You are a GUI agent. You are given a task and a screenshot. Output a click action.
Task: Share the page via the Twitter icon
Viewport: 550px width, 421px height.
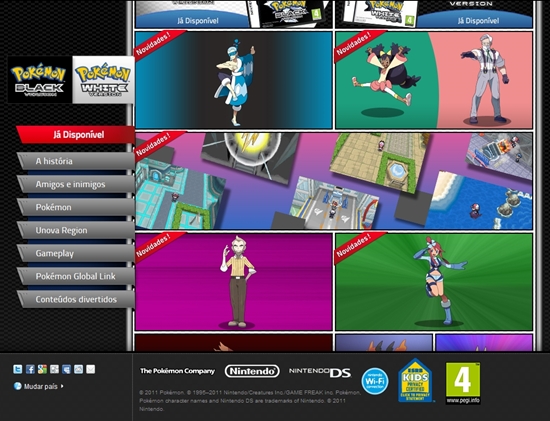18,369
